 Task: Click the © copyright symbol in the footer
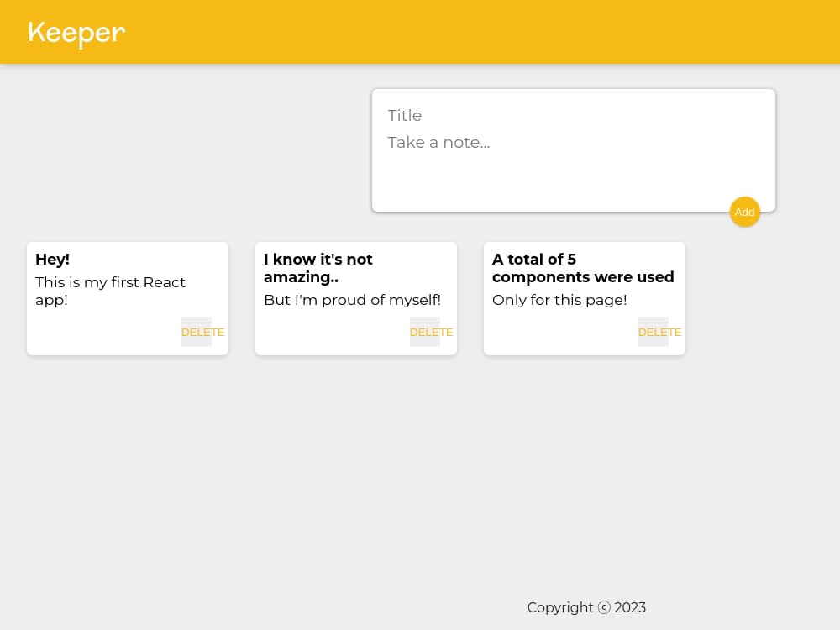604,607
